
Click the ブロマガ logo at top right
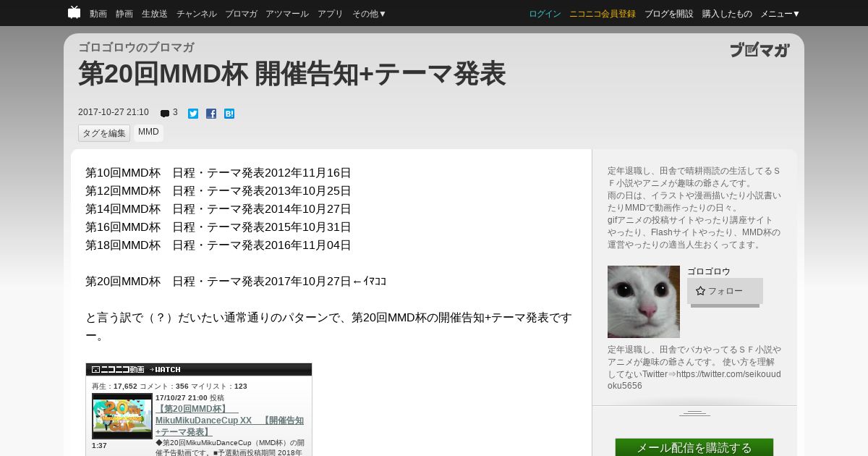coord(759,50)
